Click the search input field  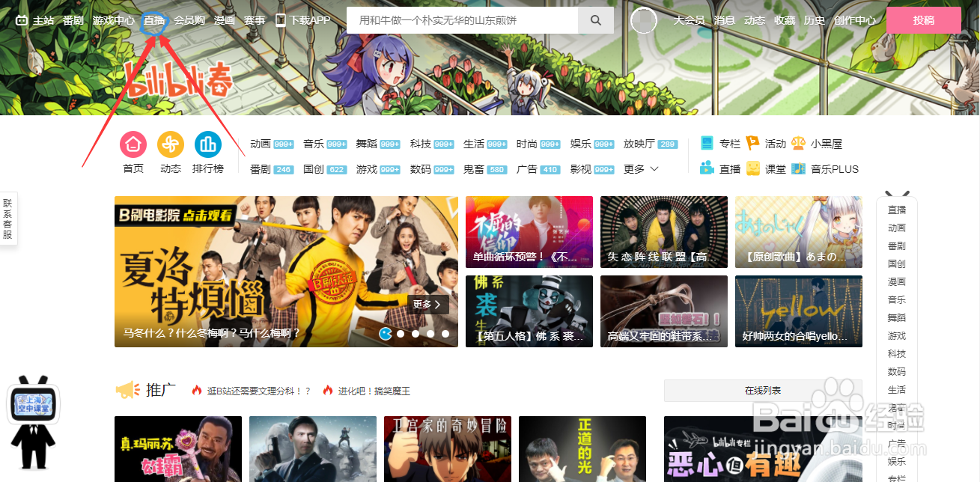(462, 20)
